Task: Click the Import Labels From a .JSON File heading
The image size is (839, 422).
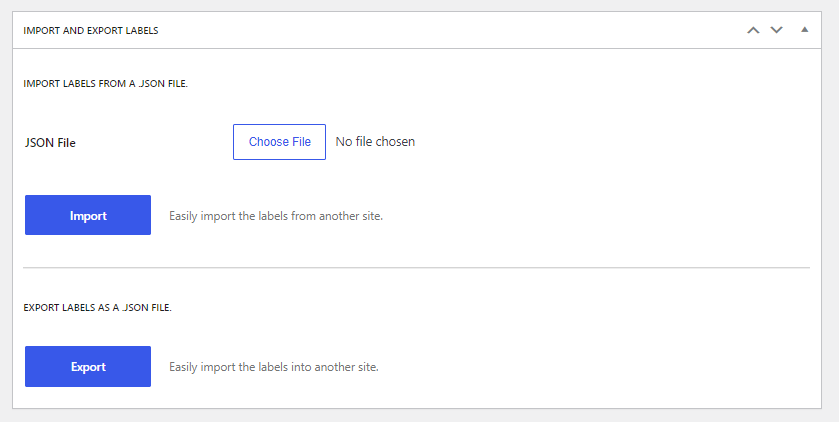Action: pyautogui.click(x=105, y=83)
